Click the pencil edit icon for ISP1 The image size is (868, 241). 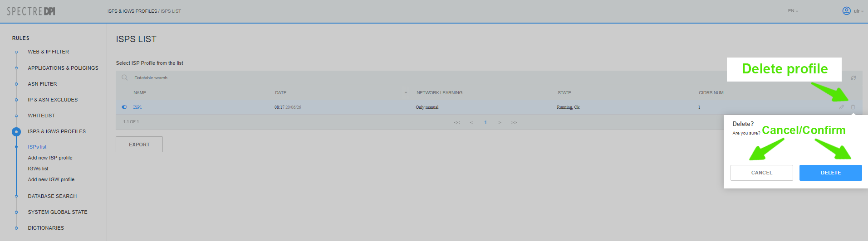pos(841,107)
